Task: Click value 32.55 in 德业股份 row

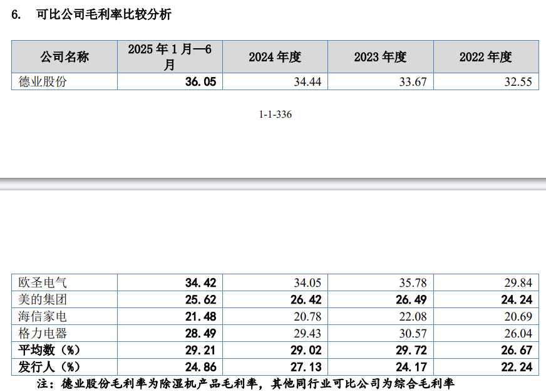Action: [x=518, y=81]
